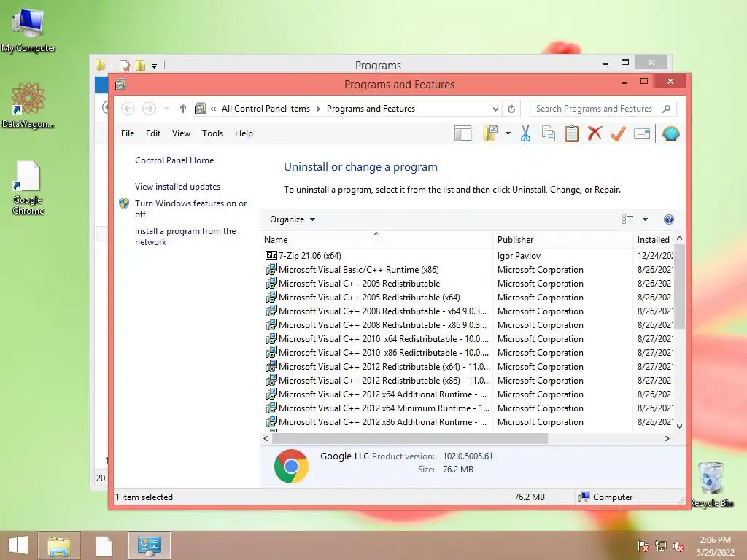Select Microsoft Visual C++ 2005 Redistributable (x64)
The width and height of the screenshot is (747, 560).
[x=369, y=297]
